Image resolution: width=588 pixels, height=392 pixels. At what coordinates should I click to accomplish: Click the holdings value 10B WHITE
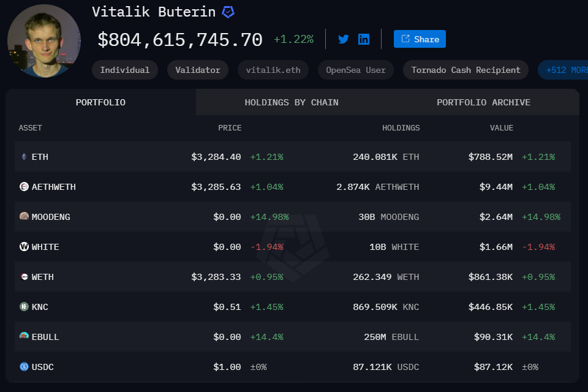[394, 247]
